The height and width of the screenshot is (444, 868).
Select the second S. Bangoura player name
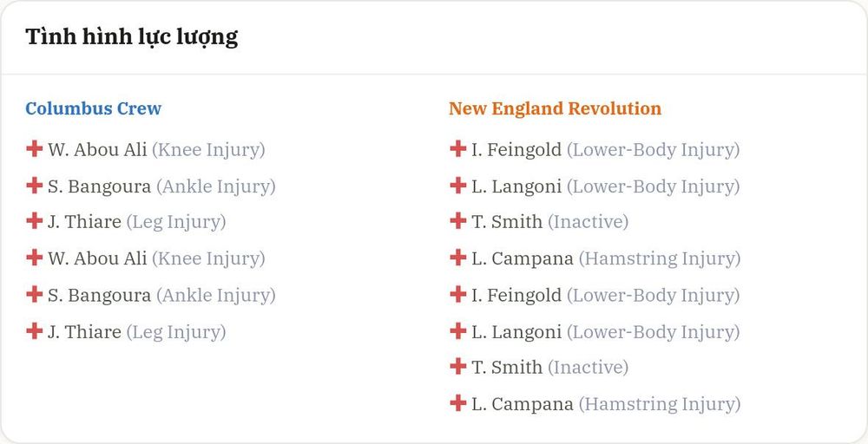99,295
